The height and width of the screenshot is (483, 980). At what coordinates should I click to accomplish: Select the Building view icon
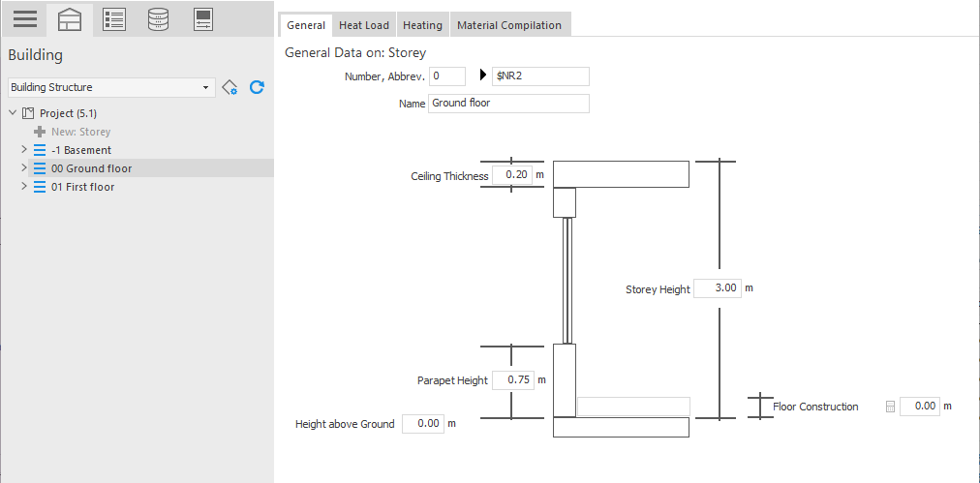coord(70,19)
